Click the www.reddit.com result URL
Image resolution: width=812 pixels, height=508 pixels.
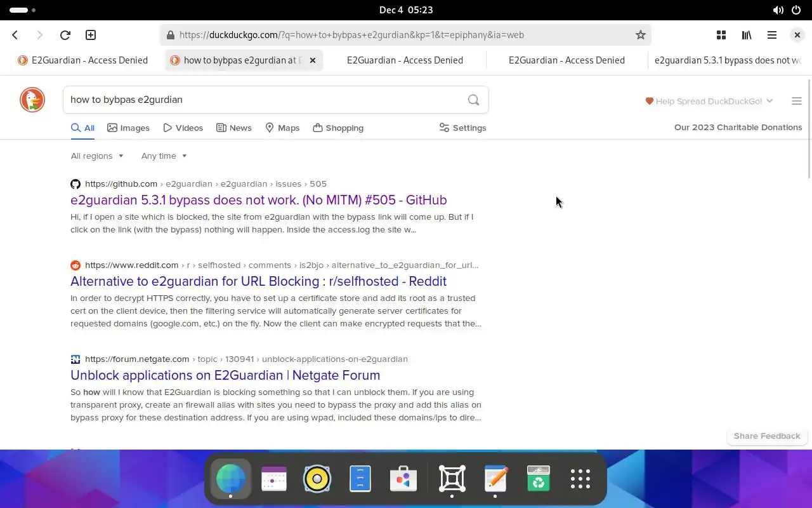[x=131, y=265]
